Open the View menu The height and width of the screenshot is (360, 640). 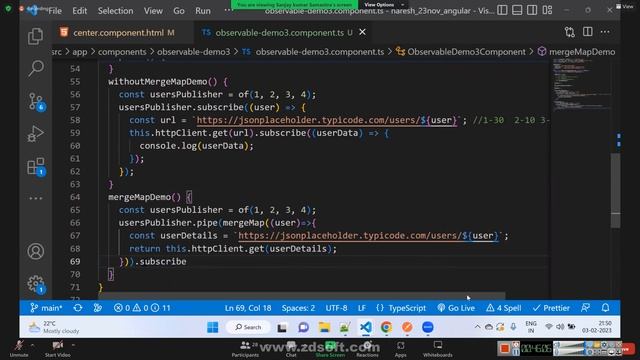pos(153,11)
